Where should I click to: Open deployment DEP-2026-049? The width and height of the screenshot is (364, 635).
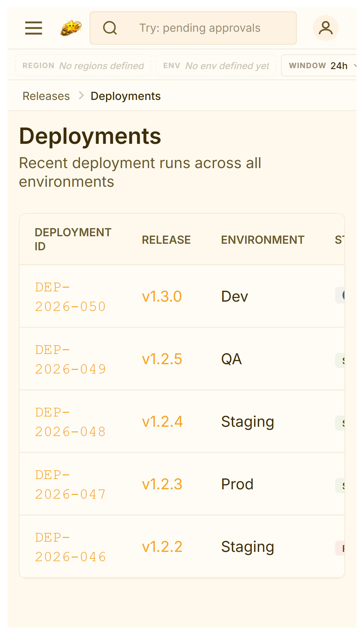[x=70, y=359]
